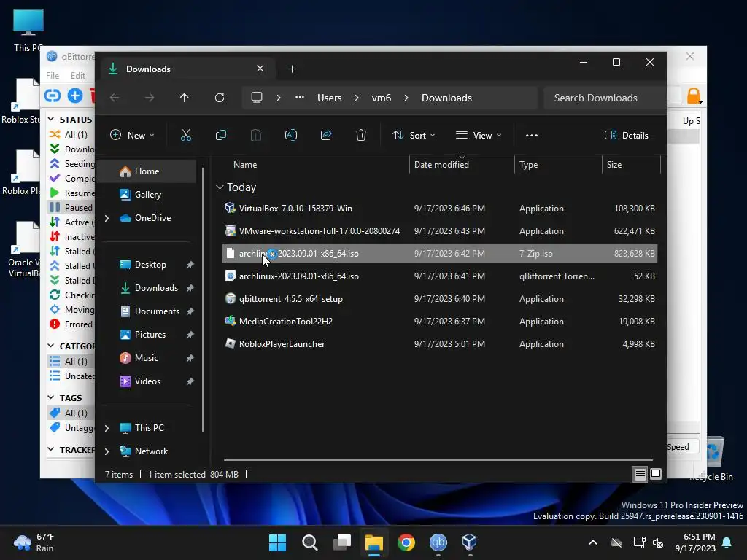Collapse the Today group
Image resolution: width=747 pixels, height=560 pixels.
coord(220,187)
